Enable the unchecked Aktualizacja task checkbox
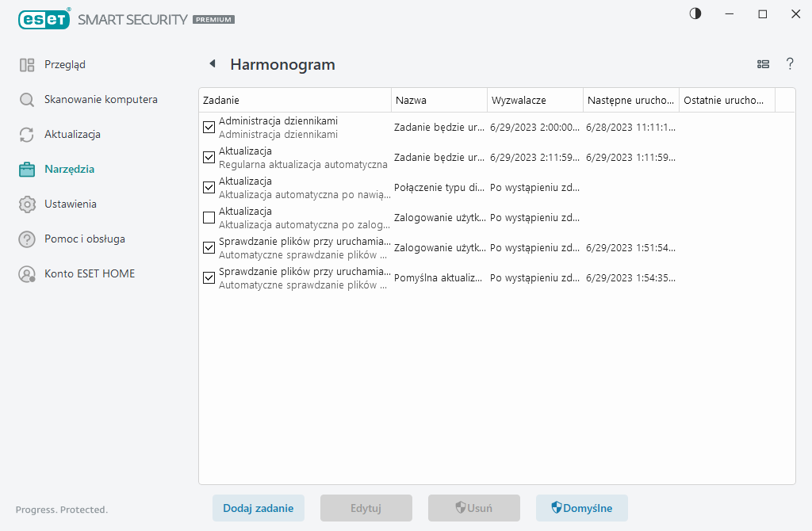Image resolution: width=812 pixels, height=531 pixels. pos(209,218)
